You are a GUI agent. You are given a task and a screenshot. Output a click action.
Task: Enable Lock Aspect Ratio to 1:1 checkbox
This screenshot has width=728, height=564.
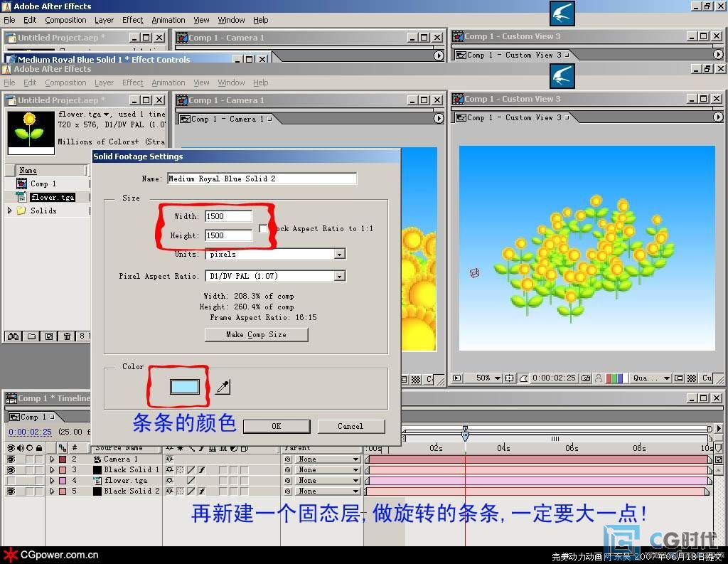click(263, 228)
